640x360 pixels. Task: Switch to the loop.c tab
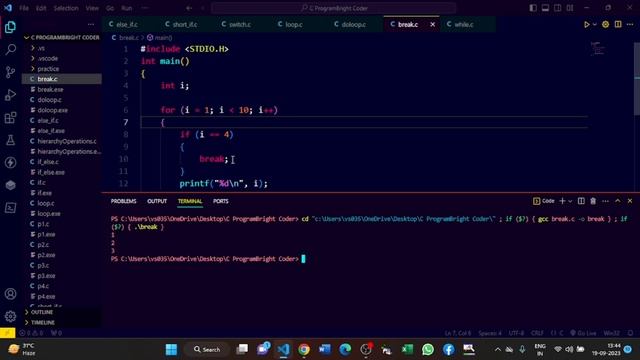(294, 24)
